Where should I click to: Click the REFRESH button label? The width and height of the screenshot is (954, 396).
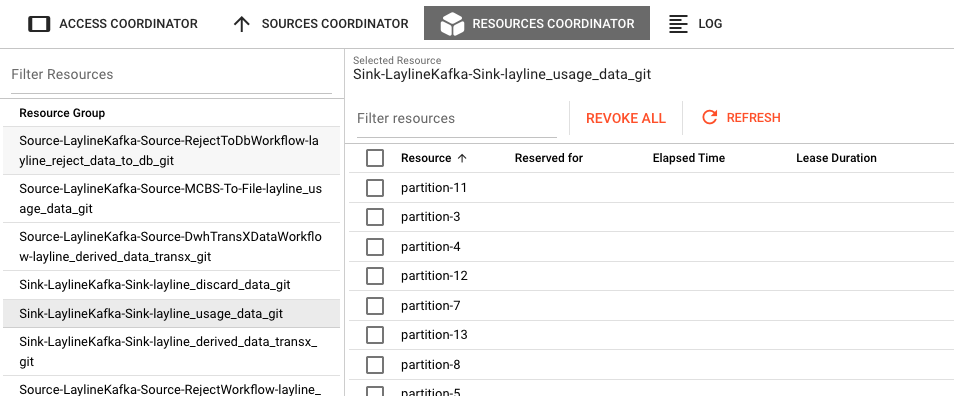coord(753,117)
